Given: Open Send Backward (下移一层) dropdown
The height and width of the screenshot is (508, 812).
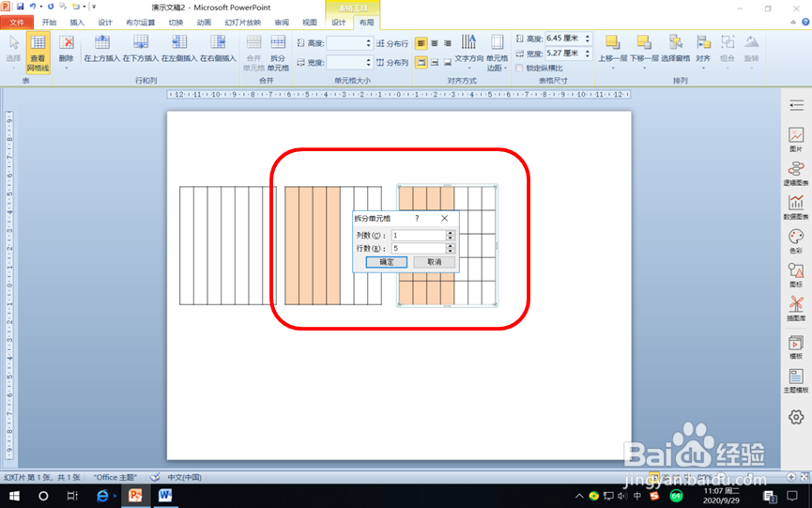Looking at the screenshot, I should [644, 54].
